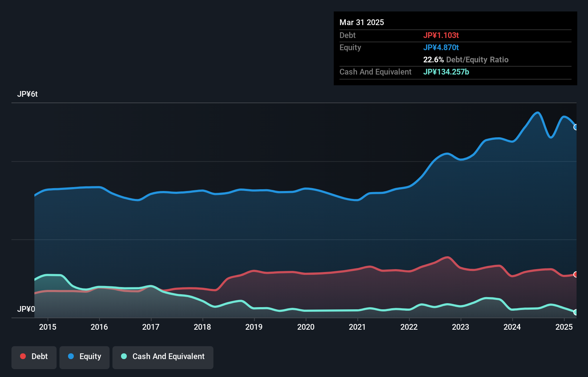Screen dimensions: 588x377
Task: Click the JP¥134.257b cash value
Action: click(x=446, y=72)
